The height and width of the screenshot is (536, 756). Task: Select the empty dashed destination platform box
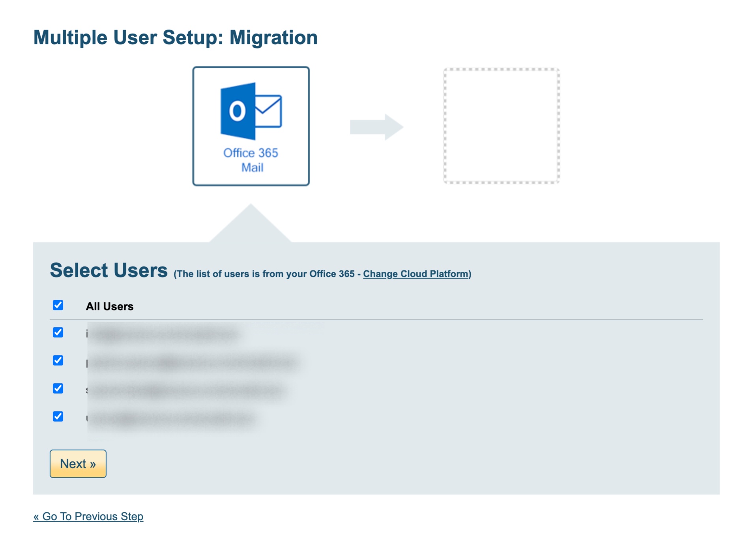point(502,126)
